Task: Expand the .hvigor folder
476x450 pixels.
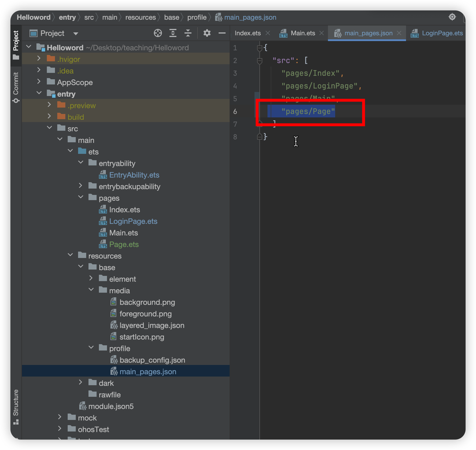Action: 39,59
